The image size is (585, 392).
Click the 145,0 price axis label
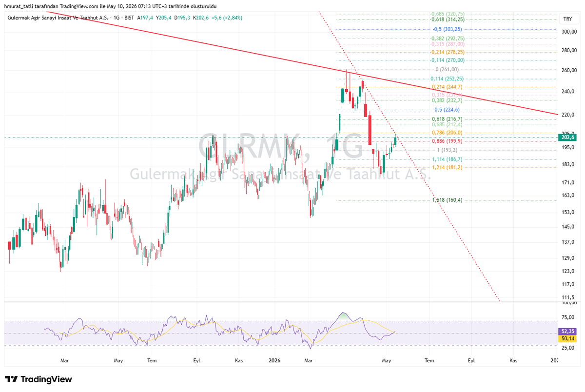pos(568,227)
